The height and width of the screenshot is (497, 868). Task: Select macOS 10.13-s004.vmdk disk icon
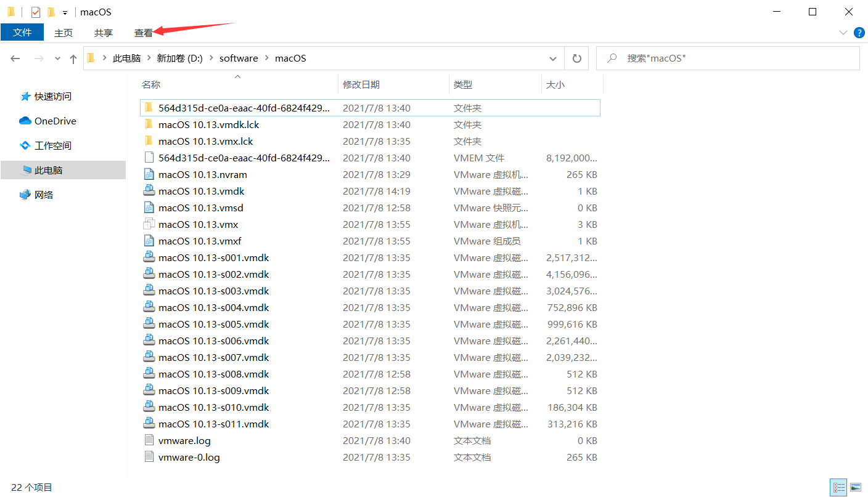pos(149,307)
